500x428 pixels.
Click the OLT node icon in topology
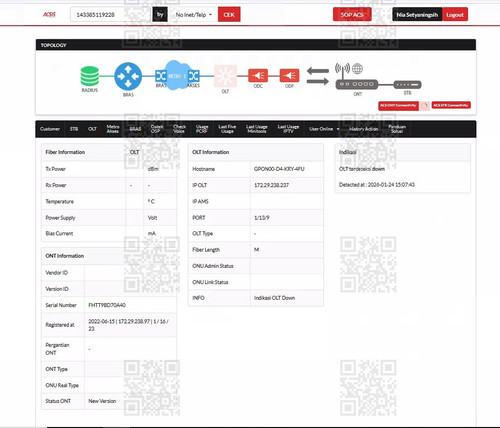pos(225,76)
